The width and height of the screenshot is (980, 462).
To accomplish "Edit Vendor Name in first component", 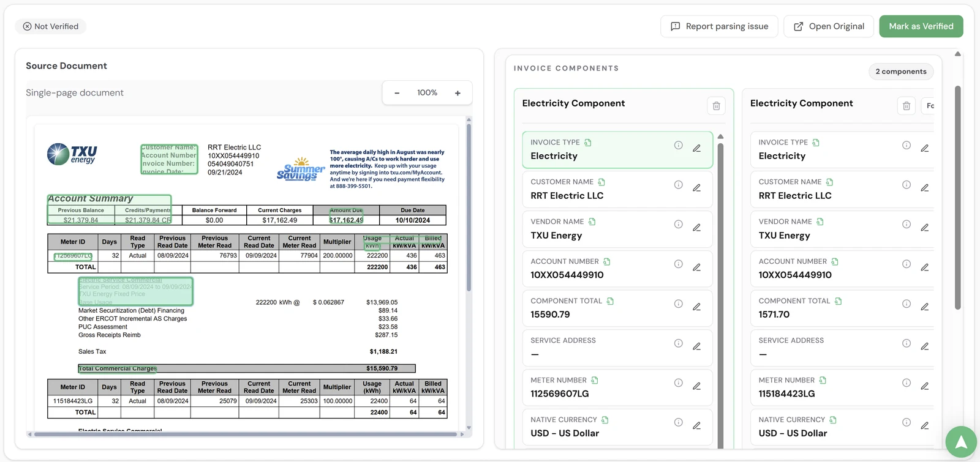I will point(697,228).
